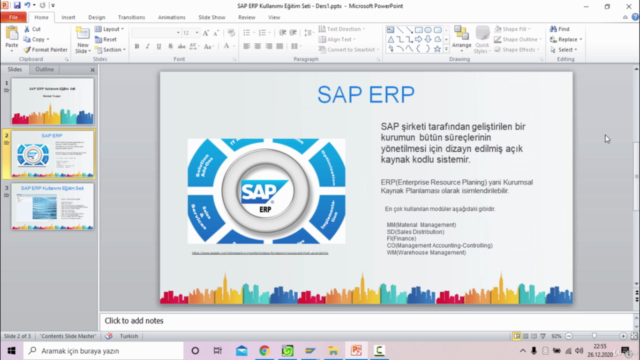Click the Replace button
Viewport: 640px width, 360px height.
coord(566,39)
